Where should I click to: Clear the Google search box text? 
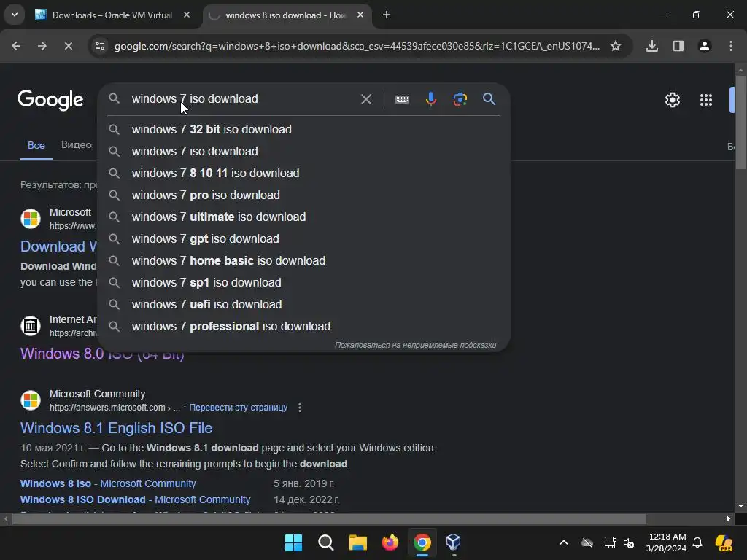coord(366,99)
